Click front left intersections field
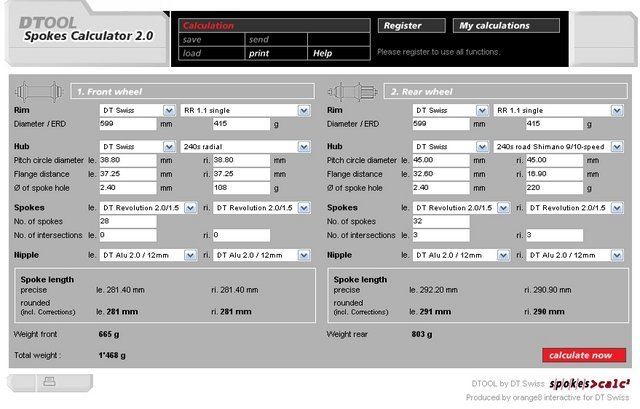The width and height of the screenshot is (640, 409). pyautogui.click(x=128, y=236)
